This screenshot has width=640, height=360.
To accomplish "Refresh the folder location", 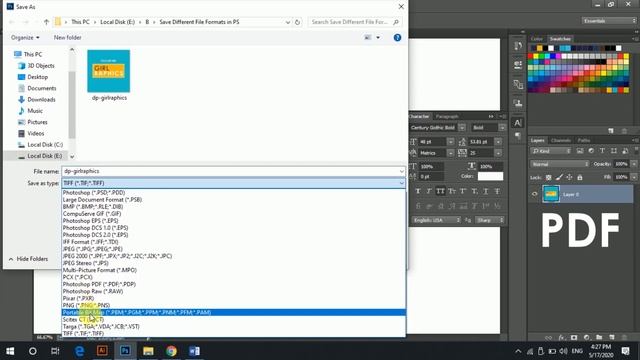I will point(298,22).
